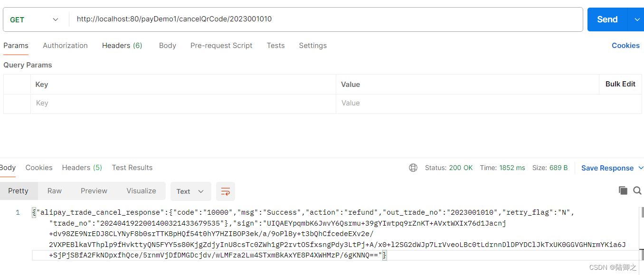Screen dimensions: 644x275
Task: Click the response pane scrollbar
Action: tap(642, 212)
